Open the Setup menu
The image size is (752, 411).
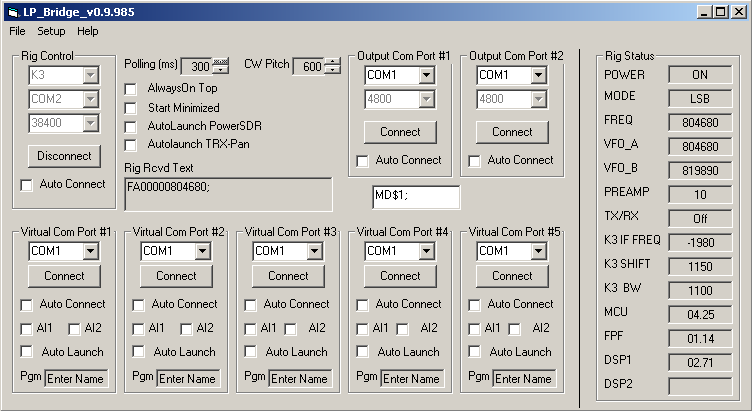point(51,31)
